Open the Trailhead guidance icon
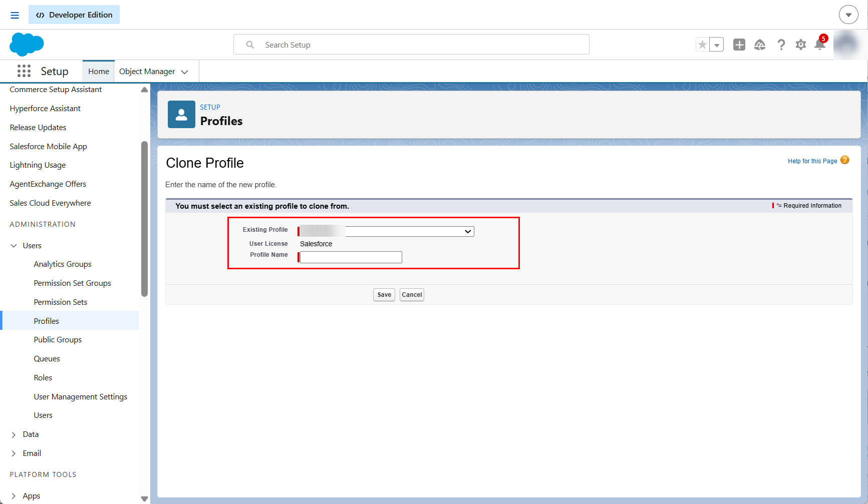This screenshot has height=504, width=868. (760, 45)
